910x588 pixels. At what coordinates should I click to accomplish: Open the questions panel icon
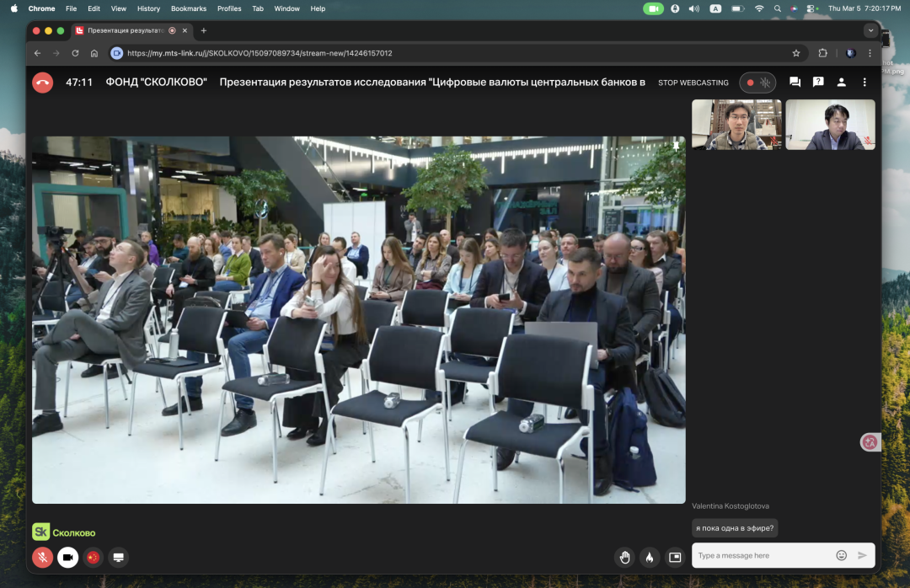pos(818,83)
